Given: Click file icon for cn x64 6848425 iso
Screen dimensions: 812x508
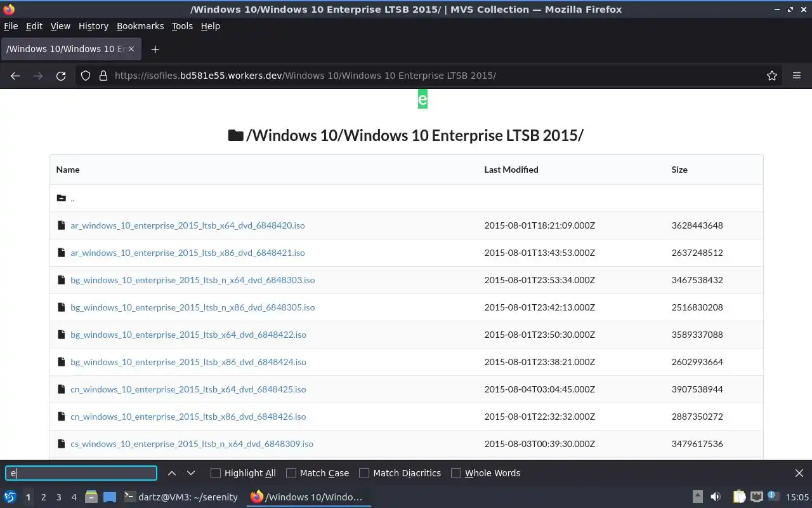Looking at the screenshot, I should [x=62, y=389].
